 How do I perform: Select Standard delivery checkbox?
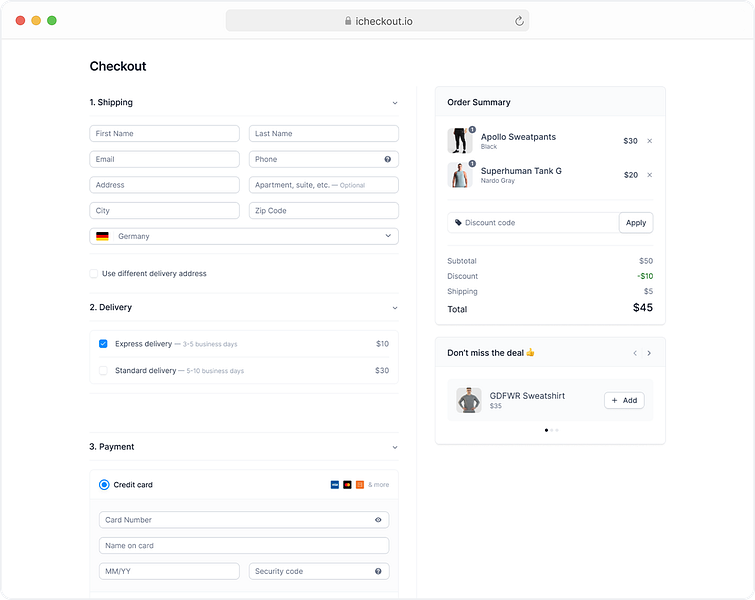coord(103,370)
